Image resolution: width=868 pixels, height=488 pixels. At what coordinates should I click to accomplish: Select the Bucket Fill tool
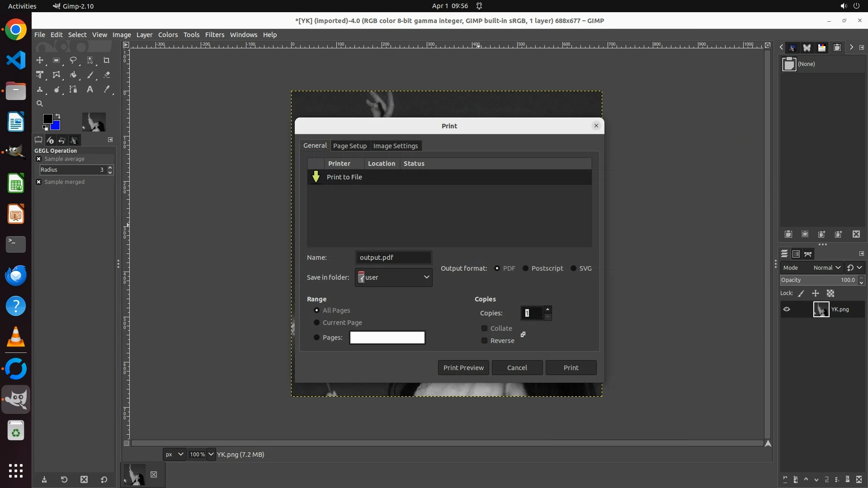[73, 75]
